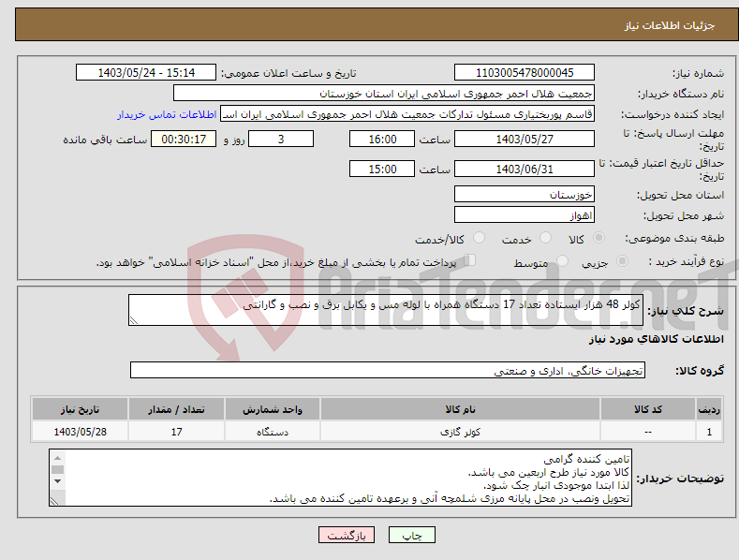Viewport: 739px width, 560px height.
Task: Click the جزئیات اطلاعات نیاز header title
Action: pyautogui.click(x=670, y=25)
